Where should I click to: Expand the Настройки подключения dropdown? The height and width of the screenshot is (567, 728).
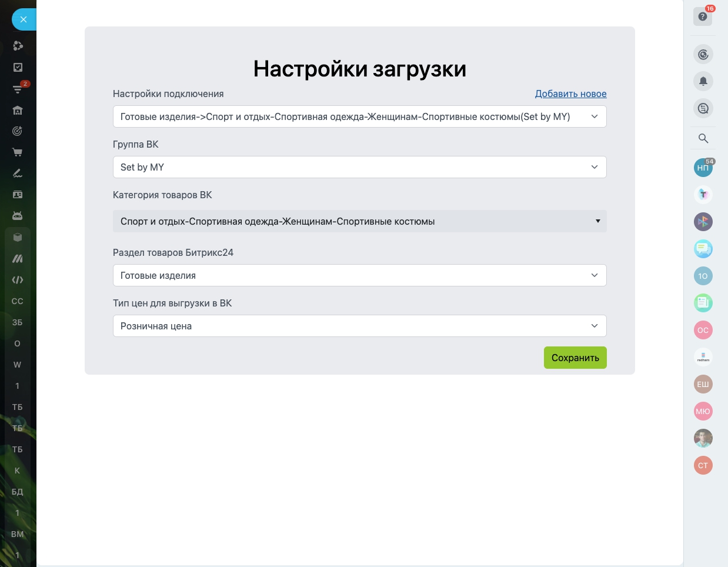[360, 116]
